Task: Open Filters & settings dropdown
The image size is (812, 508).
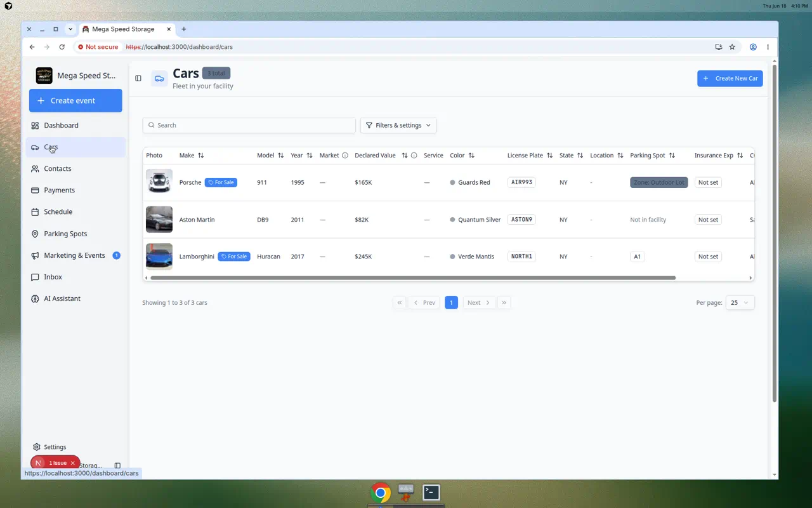Action: pos(398,125)
